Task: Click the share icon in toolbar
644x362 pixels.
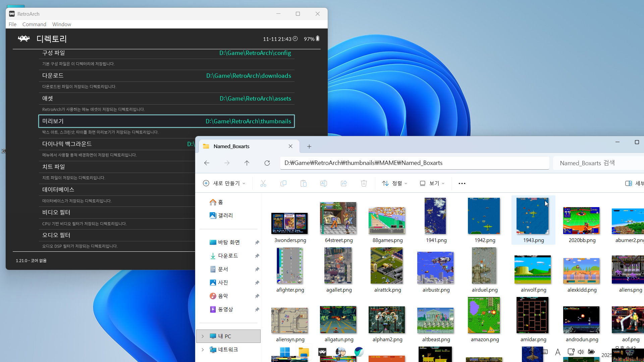Action: (344, 183)
